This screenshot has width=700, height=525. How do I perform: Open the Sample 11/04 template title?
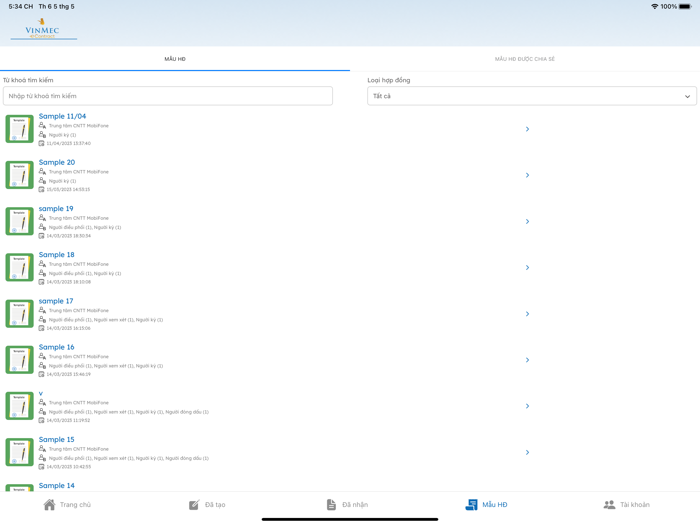[x=62, y=116]
